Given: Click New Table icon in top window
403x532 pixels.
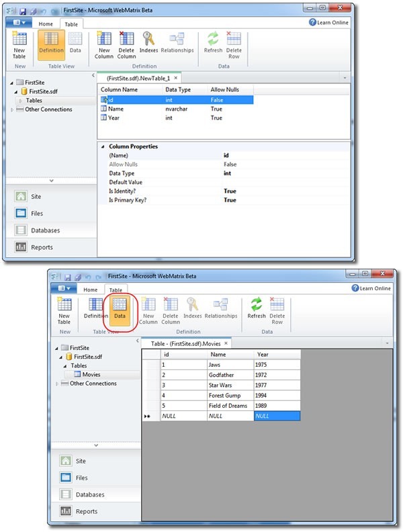Looking at the screenshot, I should coord(19,45).
